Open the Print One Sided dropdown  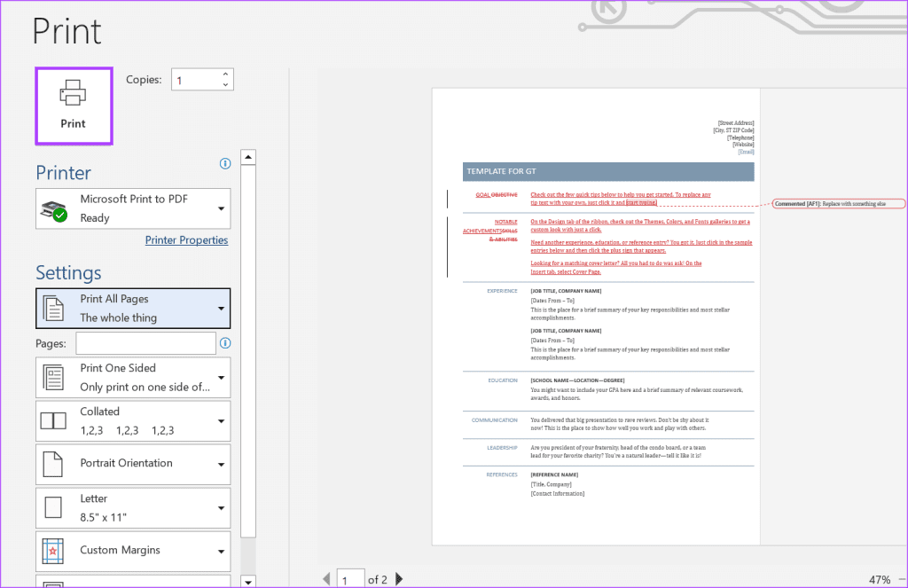(x=133, y=377)
